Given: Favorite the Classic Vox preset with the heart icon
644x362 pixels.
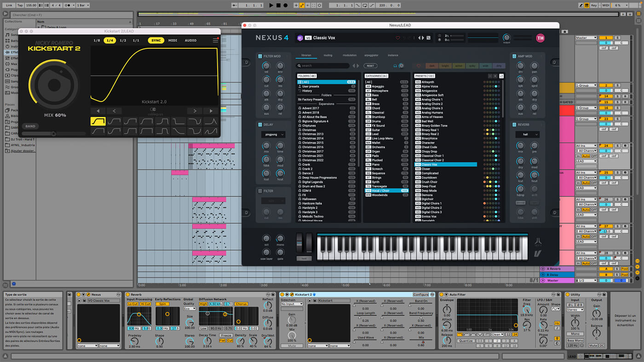Looking at the screenshot, I should point(398,38).
